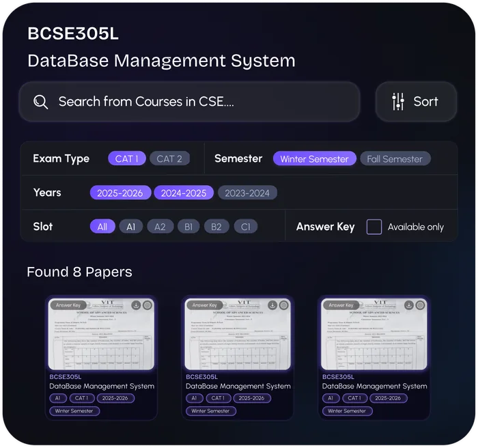The width and height of the screenshot is (478, 448).
Task: Open Answer Key badge on first paper
Action: point(68,305)
